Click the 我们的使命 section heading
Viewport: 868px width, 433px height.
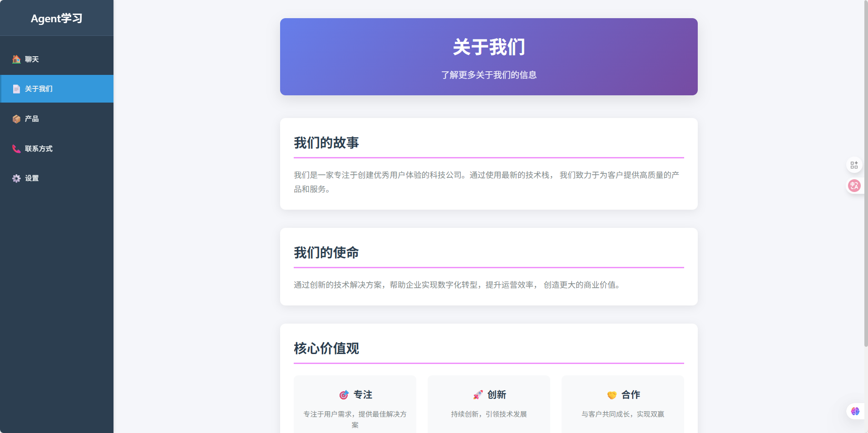[326, 253]
